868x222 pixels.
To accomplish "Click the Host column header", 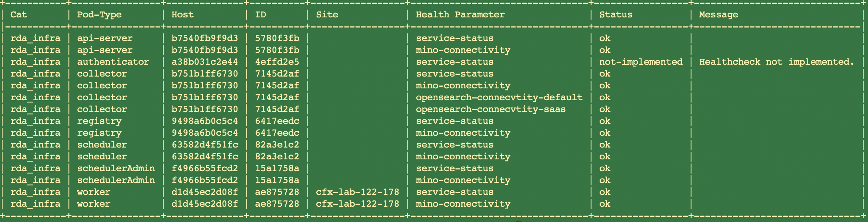I will (182, 15).
